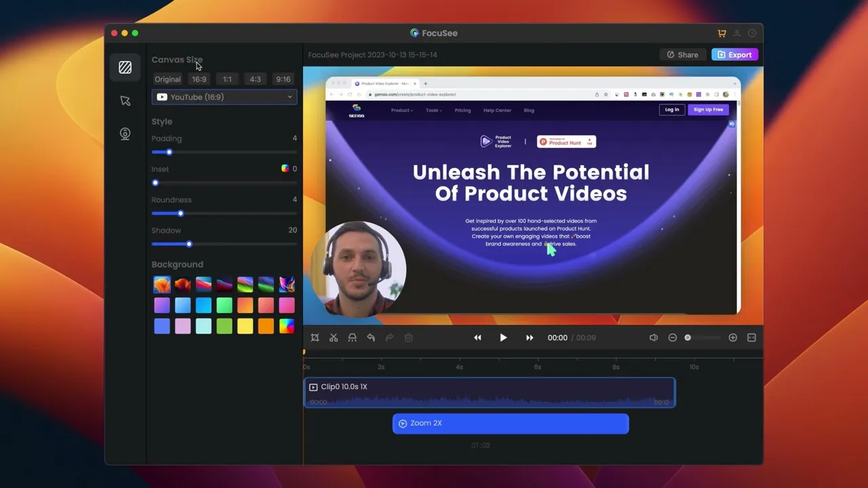Click the trash delete icon
The width and height of the screenshot is (868, 488).
point(408,338)
